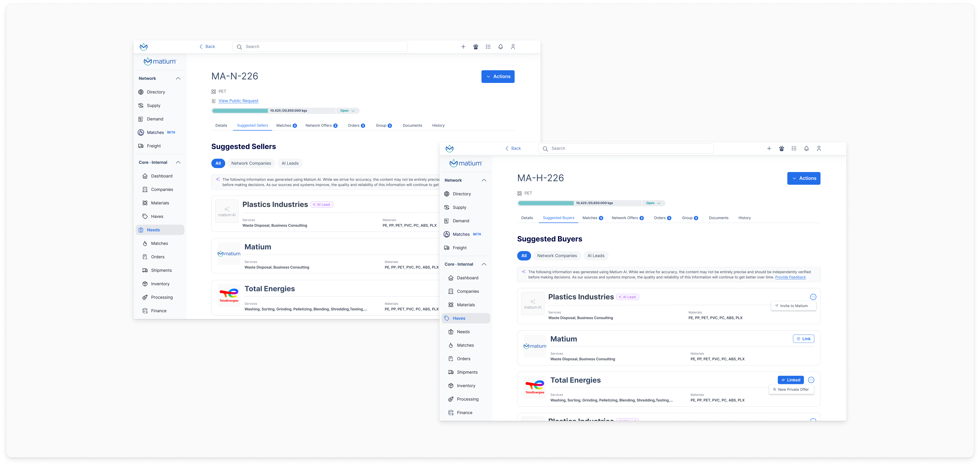Open the notifications bell icon
Viewport: 980px width, 466px height.
point(806,148)
